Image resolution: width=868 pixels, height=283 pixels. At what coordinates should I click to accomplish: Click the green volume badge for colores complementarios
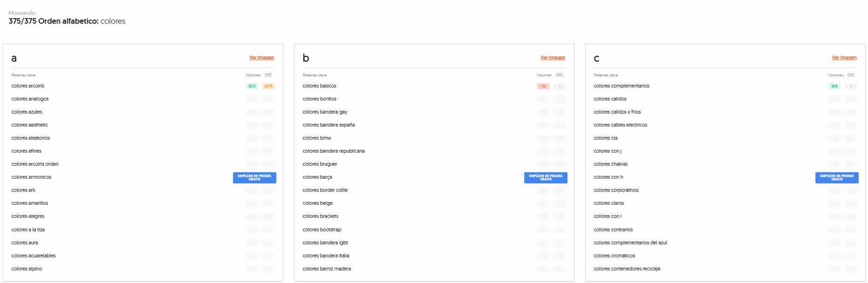tap(835, 87)
